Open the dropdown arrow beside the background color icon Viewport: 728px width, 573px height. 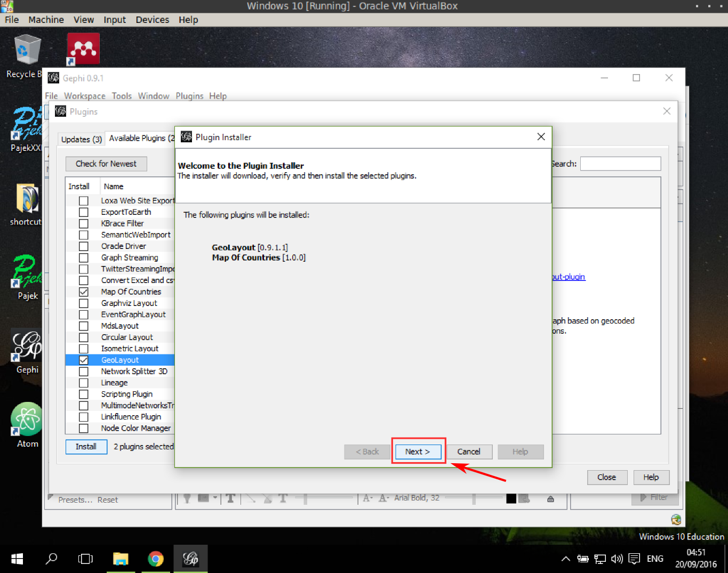[215, 498]
